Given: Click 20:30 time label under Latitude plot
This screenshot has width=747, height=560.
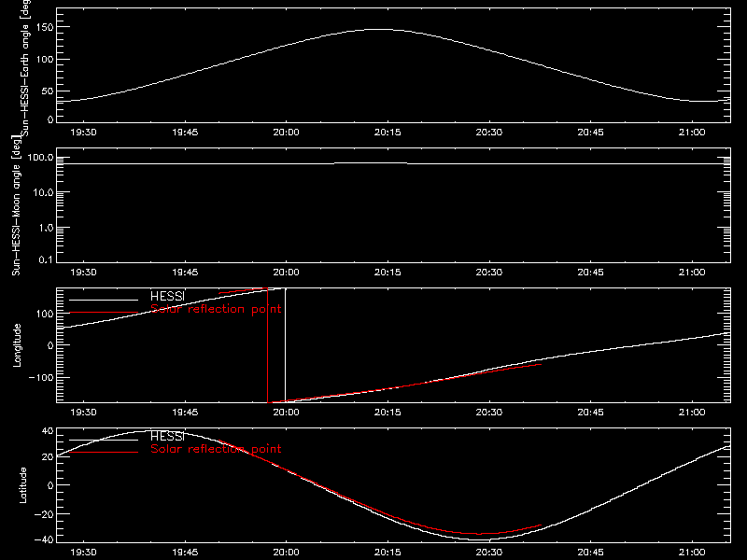Looking at the screenshot, I should pos(488,553).
